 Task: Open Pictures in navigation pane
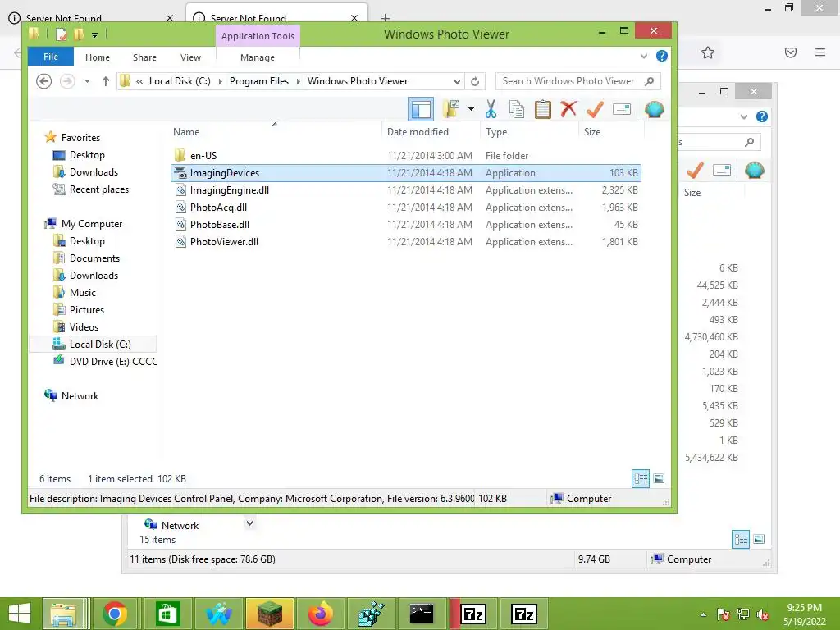87,309
